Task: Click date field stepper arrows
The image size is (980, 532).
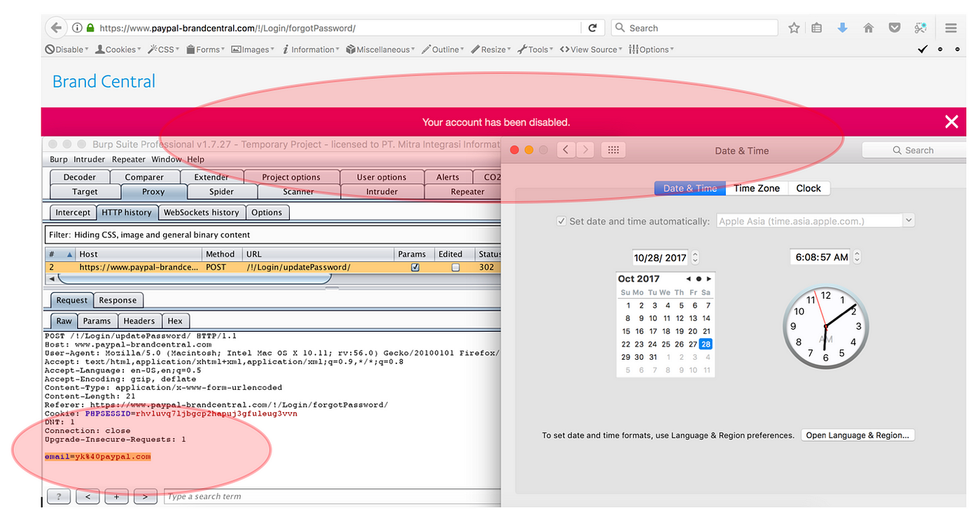Action: coord(695,258)
